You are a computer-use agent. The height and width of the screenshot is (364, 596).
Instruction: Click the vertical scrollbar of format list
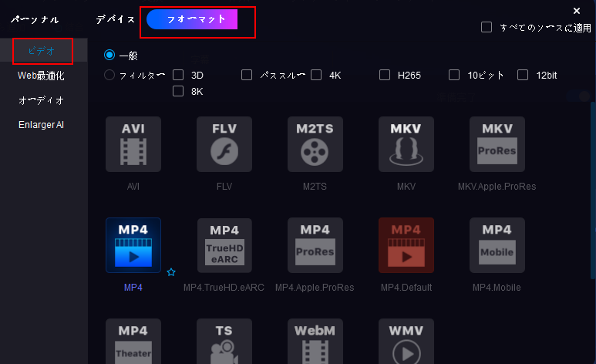pyautogui.click(x=594, y=190)
